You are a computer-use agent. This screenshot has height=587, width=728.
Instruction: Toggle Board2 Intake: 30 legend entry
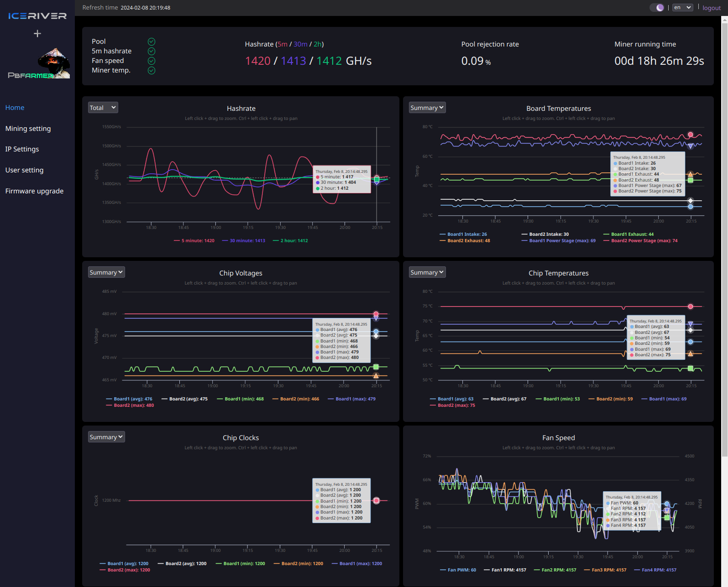pos(545,234)
